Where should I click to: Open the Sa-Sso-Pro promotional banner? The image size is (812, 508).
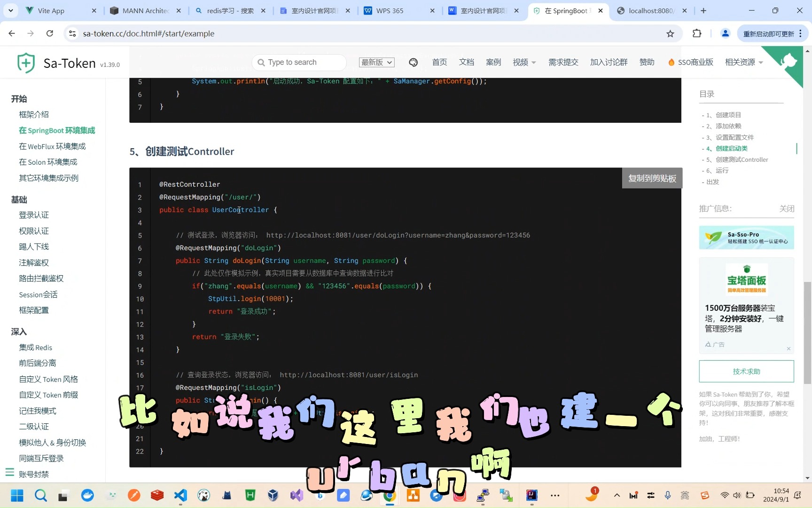click(746, 238)
